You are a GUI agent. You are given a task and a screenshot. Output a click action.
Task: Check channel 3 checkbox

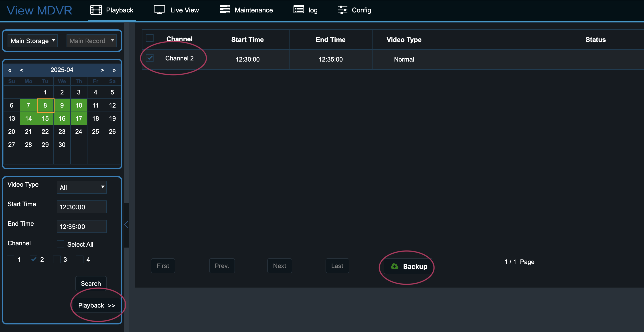pyautogui.click(x=57, y=259)
